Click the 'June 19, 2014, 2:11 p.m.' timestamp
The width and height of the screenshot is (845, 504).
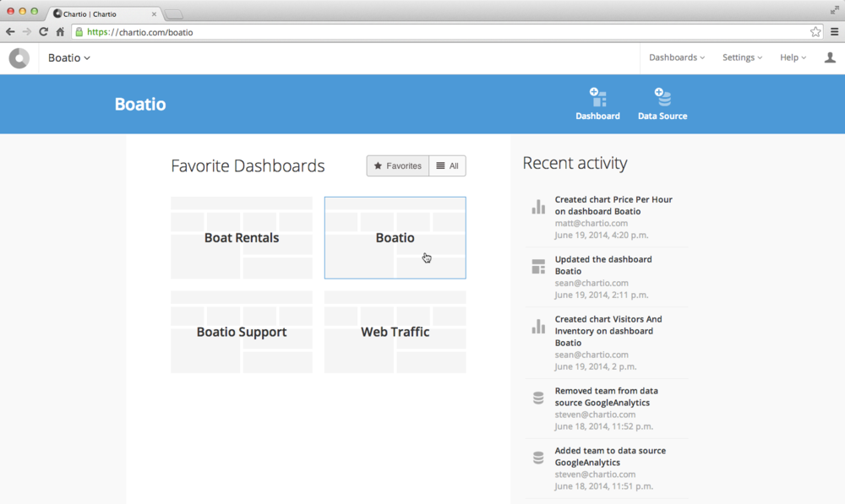click(x=602, y=295)
